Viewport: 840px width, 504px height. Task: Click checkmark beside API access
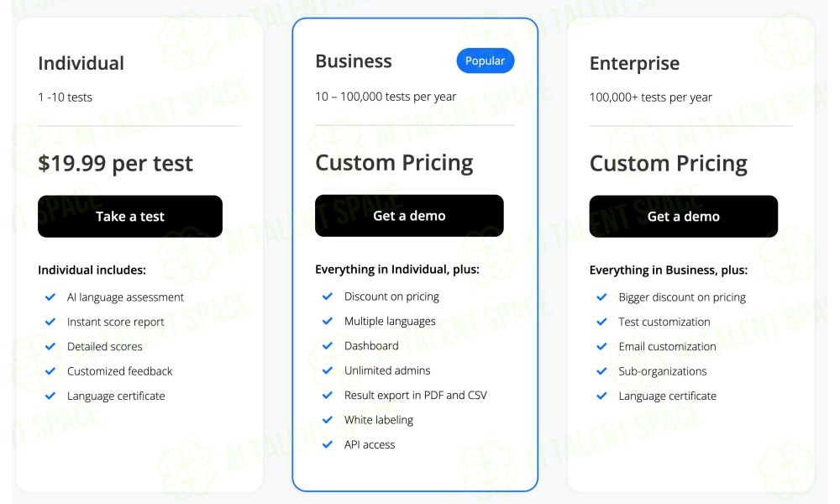coord(328,444)
